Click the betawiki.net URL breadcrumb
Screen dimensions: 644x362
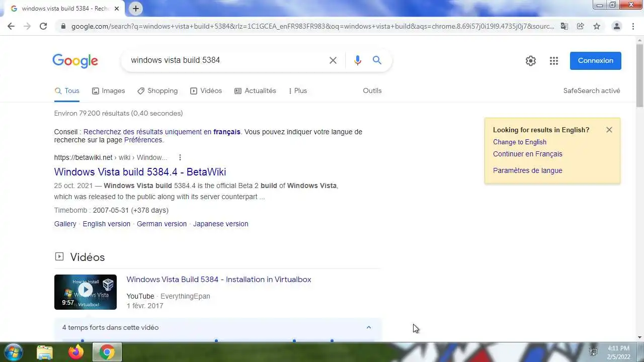pos(110,157)
